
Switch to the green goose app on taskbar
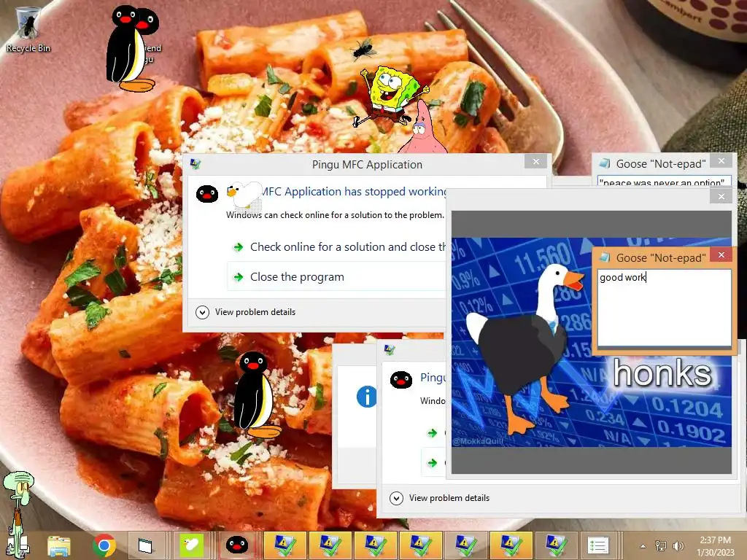tap(192, 545)
